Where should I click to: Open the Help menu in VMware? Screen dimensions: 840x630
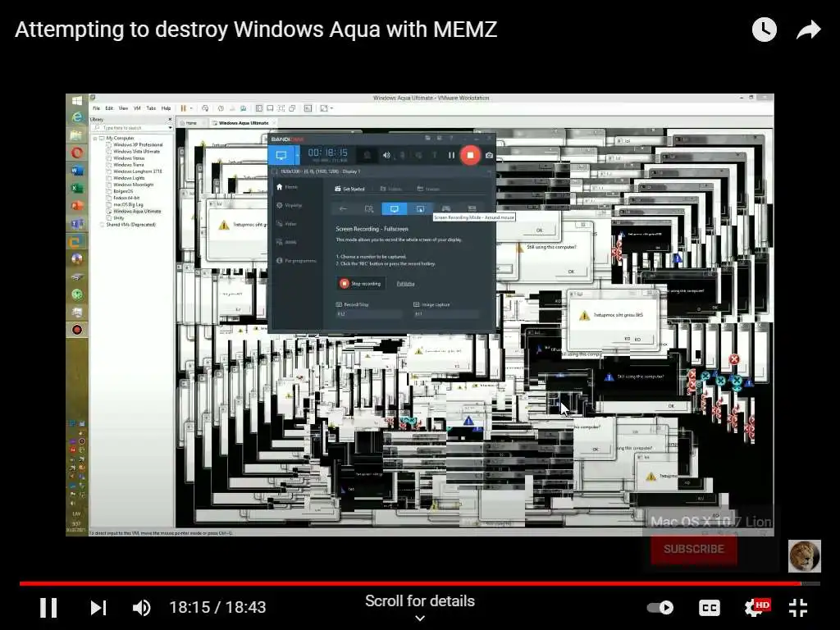pyautogui.click(x=166, y=108)
